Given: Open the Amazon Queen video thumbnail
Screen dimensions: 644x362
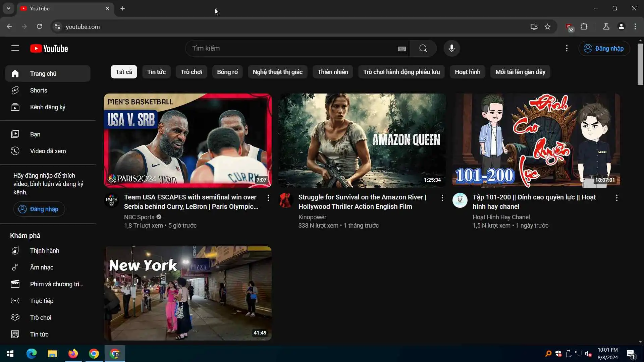Looking at the screenshot, I should pos(362,140).
